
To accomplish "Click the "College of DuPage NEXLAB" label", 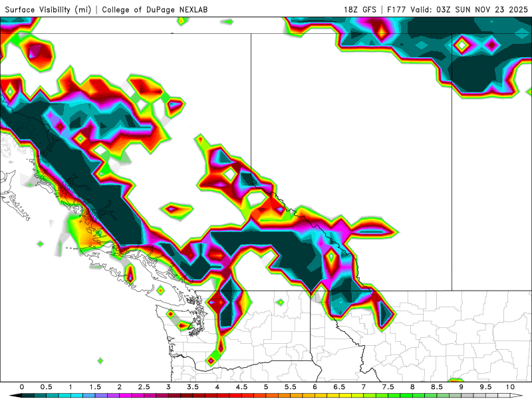I will tap(155, 9).
